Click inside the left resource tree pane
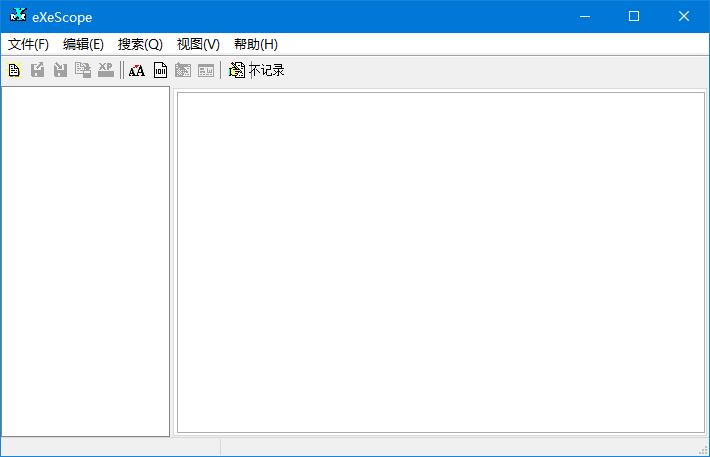Viewport: 710px width, 457px height. pos(86,261)
